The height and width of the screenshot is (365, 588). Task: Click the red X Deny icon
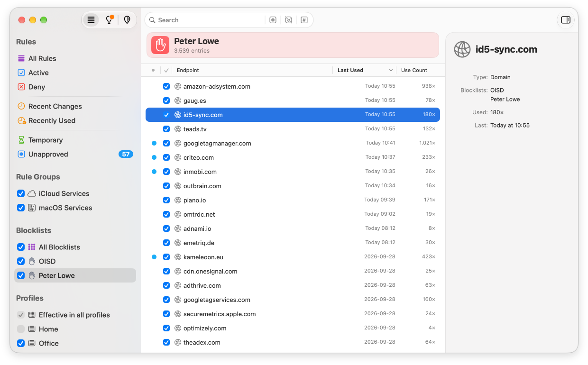(21, 87)
